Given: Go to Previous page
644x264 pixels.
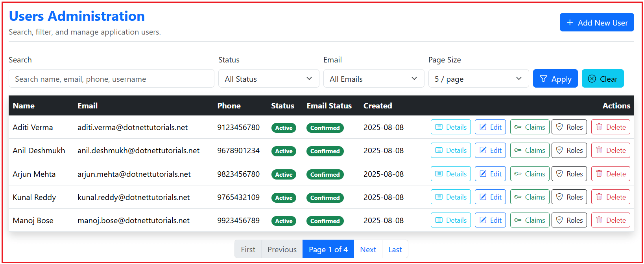Looking at the screenshot, I should (x=282, y=249).
